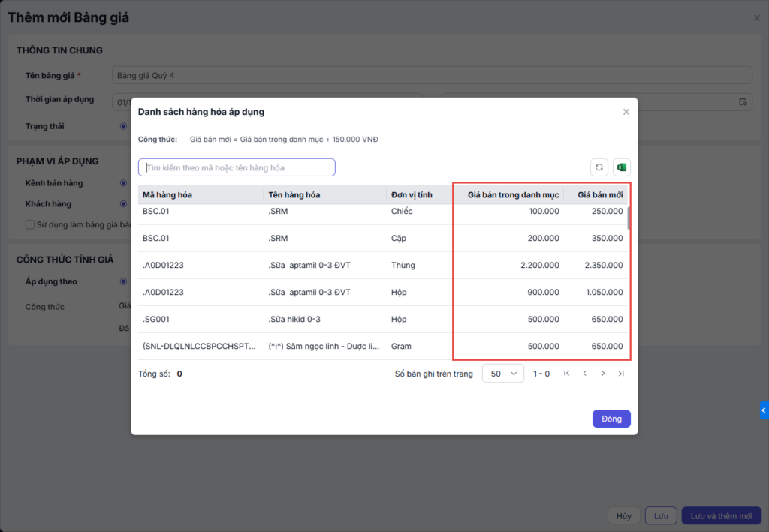
Task: Open the records per page dropdown
Action: coord(502,374)
